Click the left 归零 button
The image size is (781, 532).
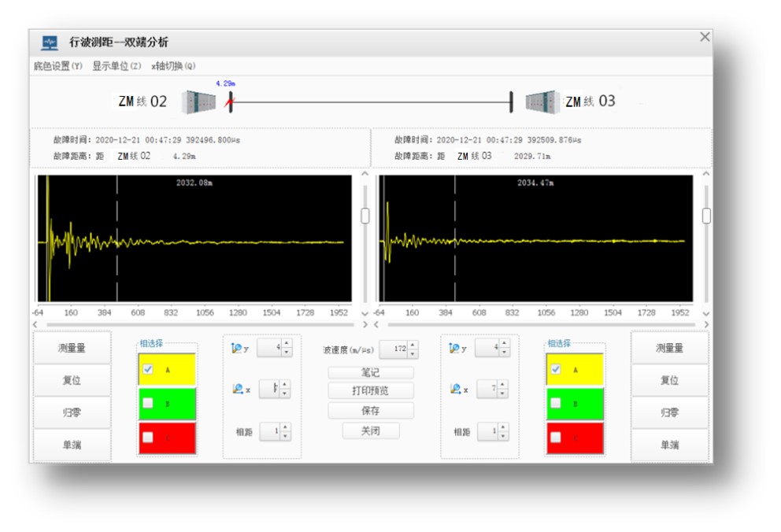72,412
